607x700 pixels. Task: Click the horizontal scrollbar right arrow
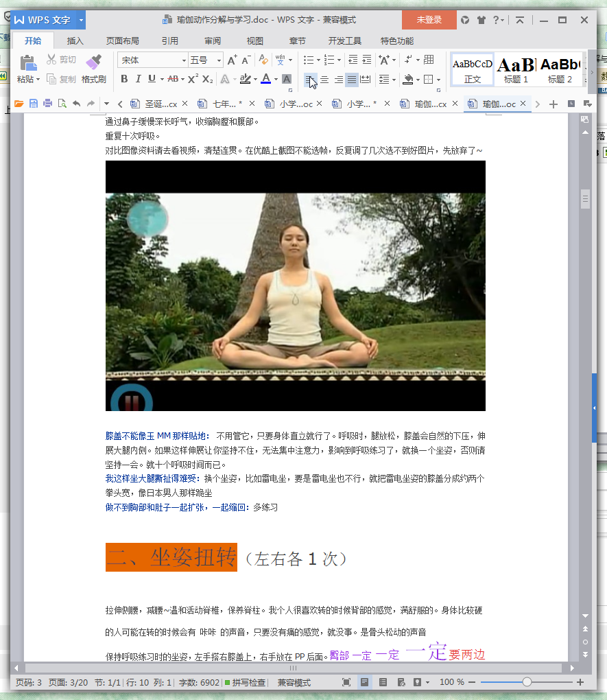point(572,668)
